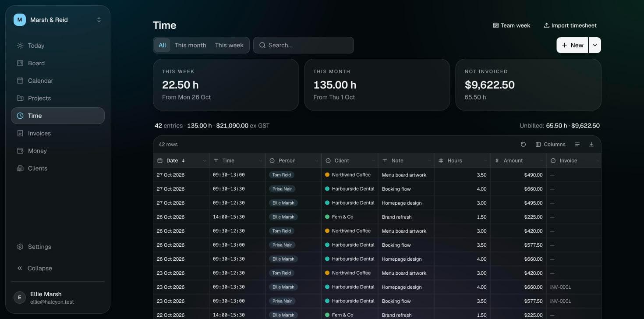Open Clients from the sidebar

click(x=58, y=168)
